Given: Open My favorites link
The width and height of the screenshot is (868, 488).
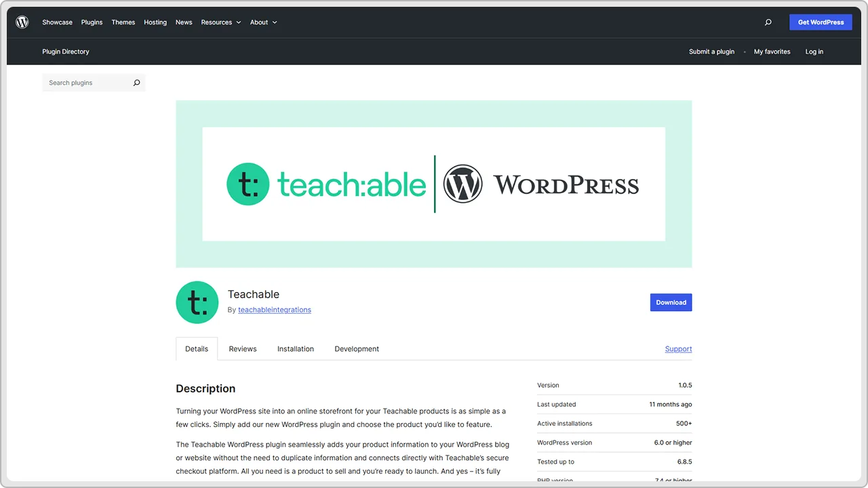Looking at the screenshot, I should [772, 52].
